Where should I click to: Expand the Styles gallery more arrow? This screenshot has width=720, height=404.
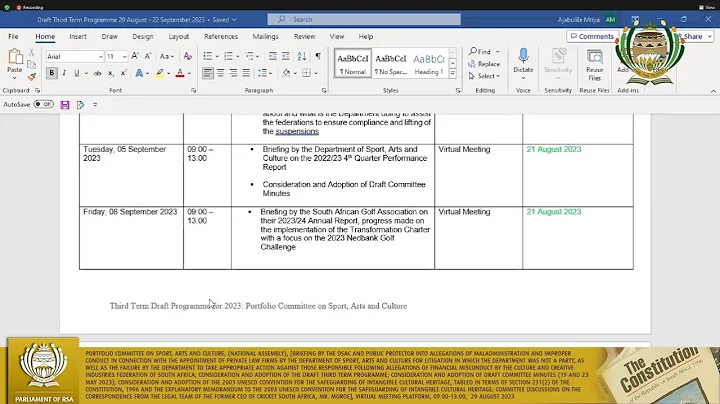coord(453,73)
